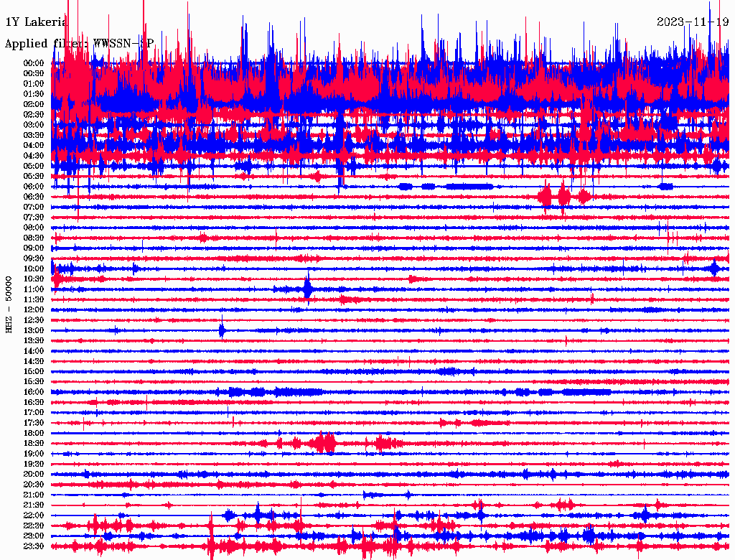
Task: Select the 04:00 time label
Action: tap(34, 146)
